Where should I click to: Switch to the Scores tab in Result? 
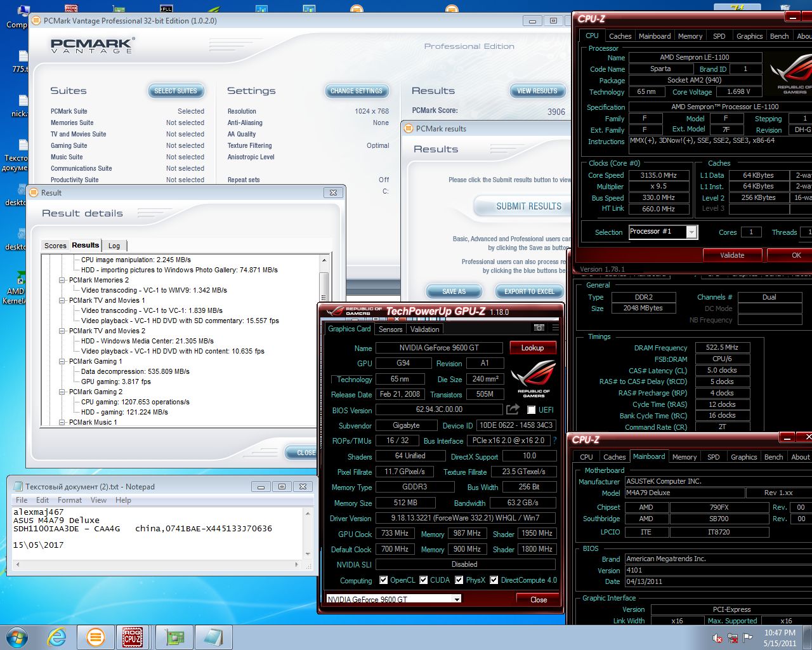tap(55, 246)
